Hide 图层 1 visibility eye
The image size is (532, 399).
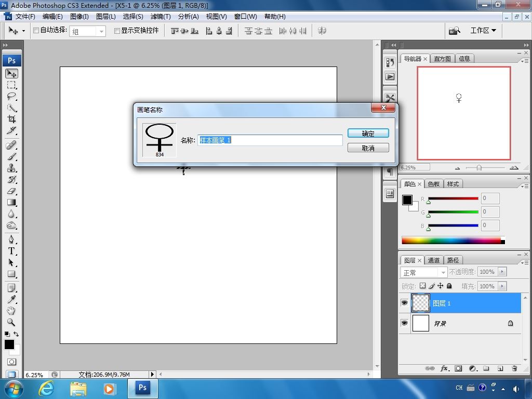pos(404,303)
